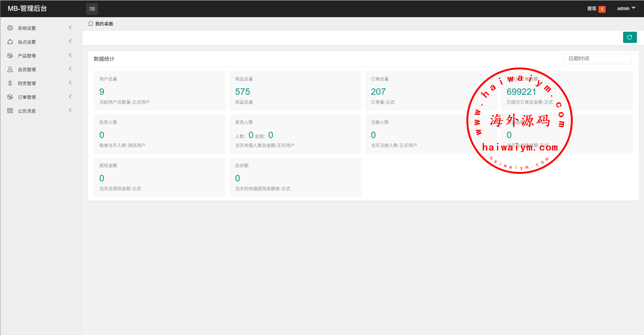
Task: Open the admin user dropdown
Action: (x=626, y=9)
